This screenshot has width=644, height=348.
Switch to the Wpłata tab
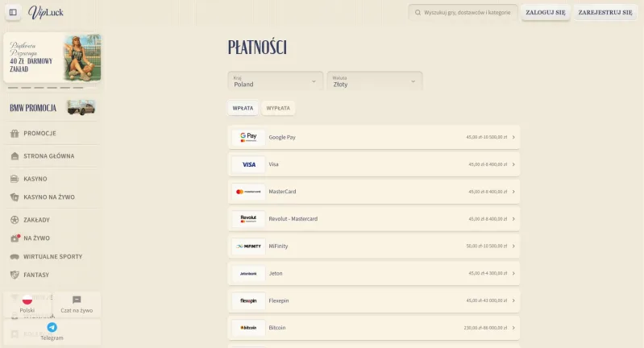[x=243, y=108]
